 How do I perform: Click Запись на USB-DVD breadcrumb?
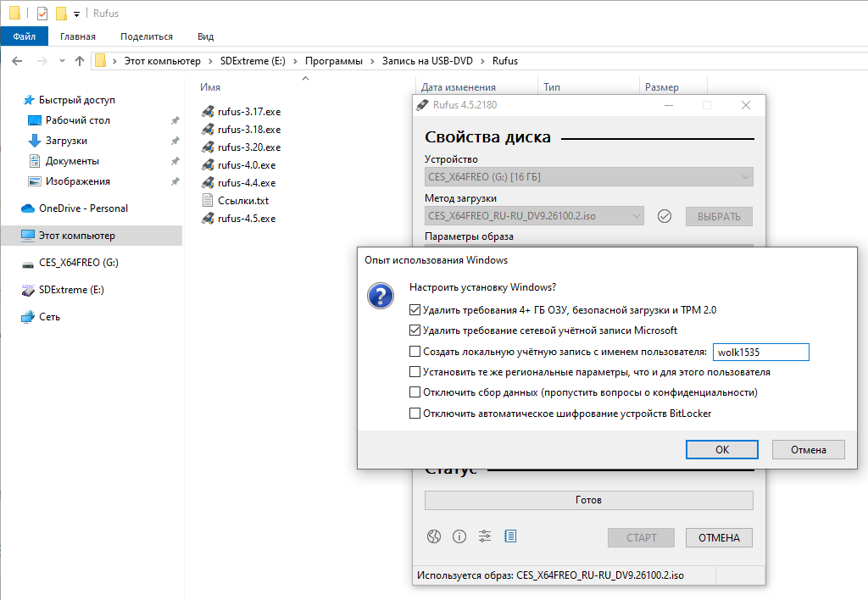click(x=427, y=61)
